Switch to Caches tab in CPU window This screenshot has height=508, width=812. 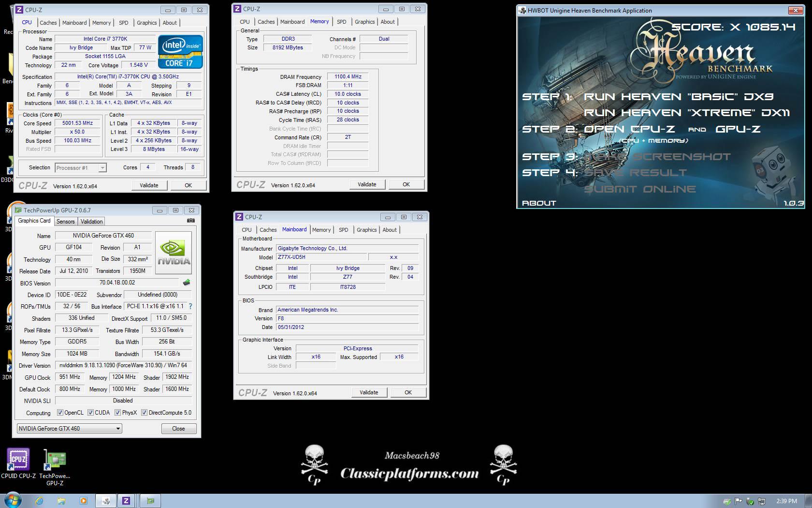(48, 23)
